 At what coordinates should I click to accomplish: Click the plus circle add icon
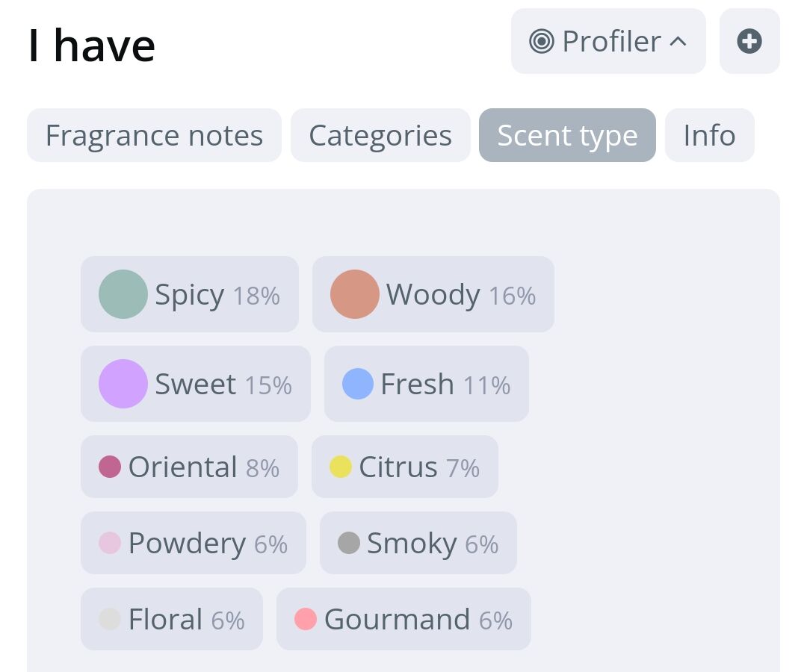pos(749,41)
